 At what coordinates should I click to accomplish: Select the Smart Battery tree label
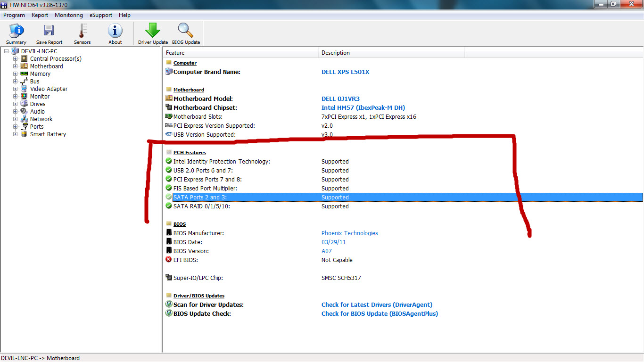point(48,134)
